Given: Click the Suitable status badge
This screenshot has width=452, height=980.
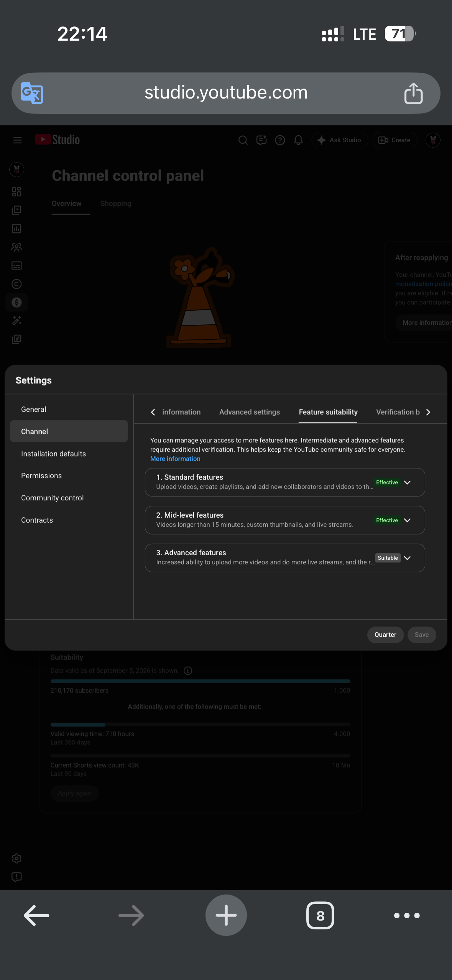Looking at the screenshot, I should click(x=388, y=558).
